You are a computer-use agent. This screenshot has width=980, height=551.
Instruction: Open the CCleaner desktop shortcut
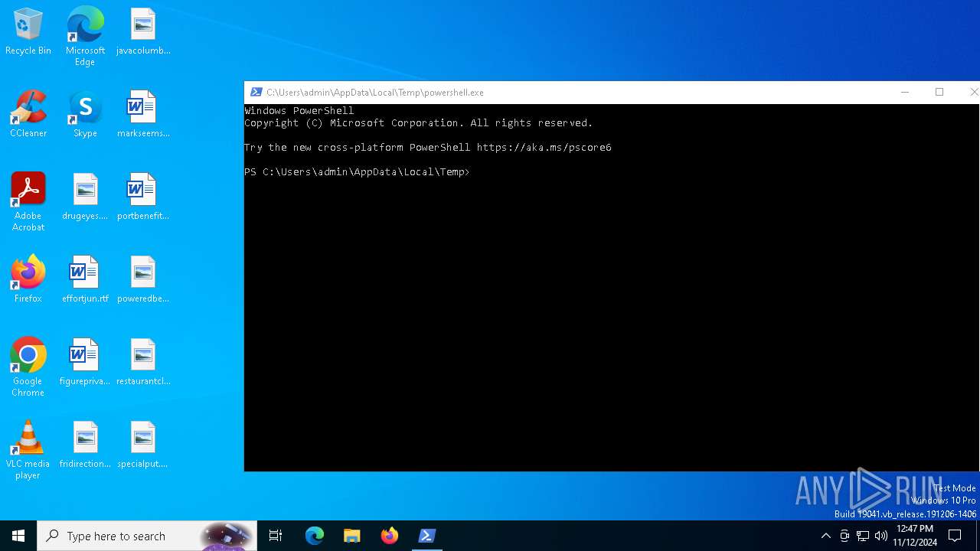[x=28, y=115]
